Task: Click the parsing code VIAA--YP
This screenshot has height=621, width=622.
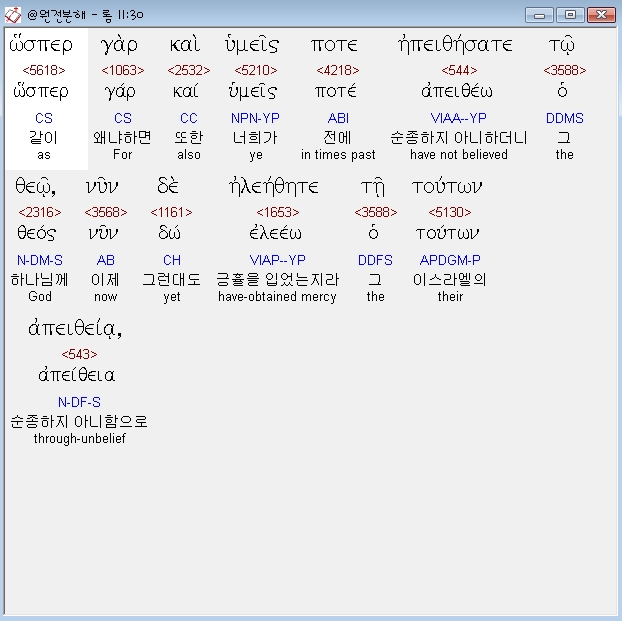Action: (x=459, y=118)
